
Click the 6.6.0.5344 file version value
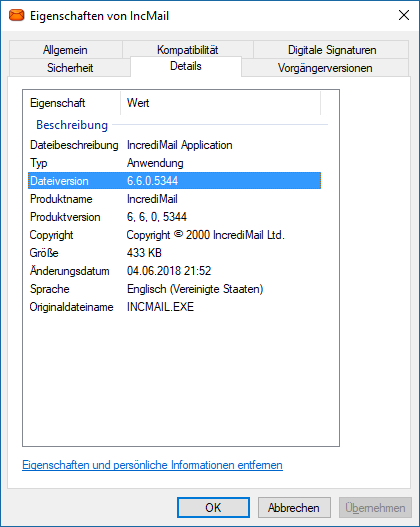pyautogui.click(x=152, y=181)
